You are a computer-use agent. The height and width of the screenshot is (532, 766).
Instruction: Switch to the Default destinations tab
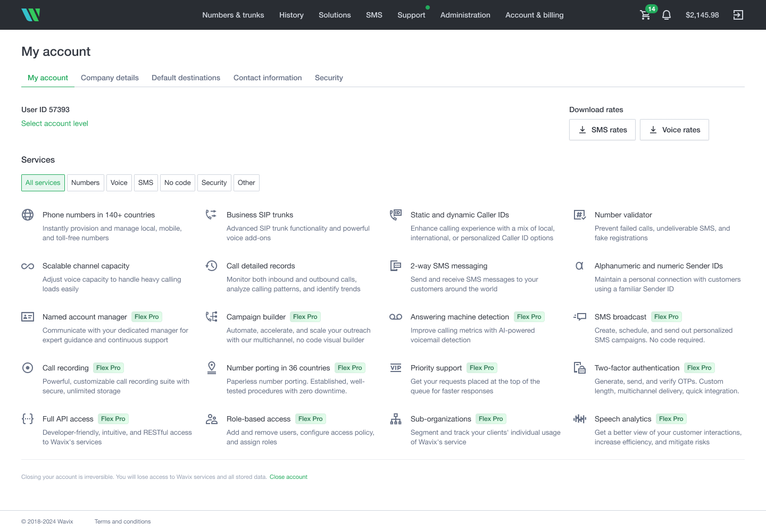pos(186,78)
